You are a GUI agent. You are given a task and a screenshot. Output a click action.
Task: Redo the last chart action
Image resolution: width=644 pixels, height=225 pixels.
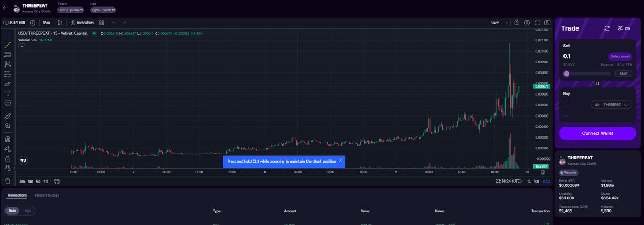coord(125,23)
